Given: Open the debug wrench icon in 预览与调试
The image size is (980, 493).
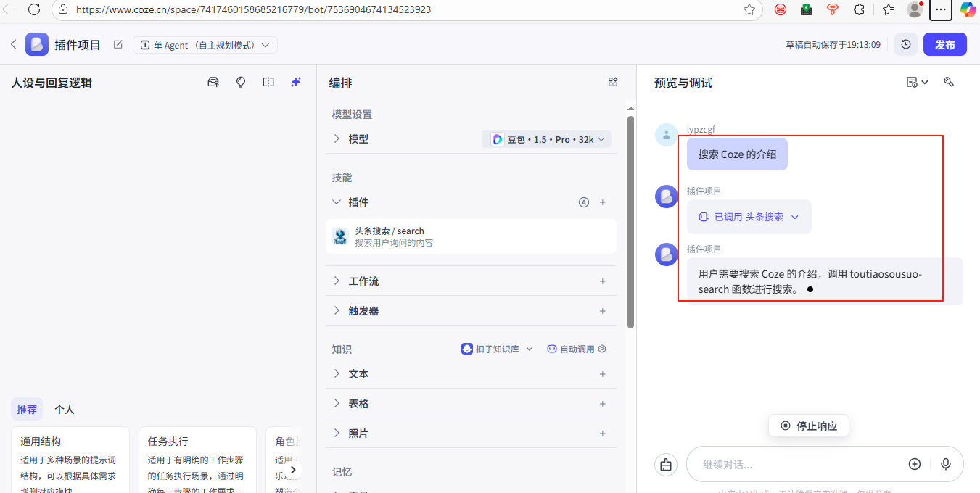Looking at the screenshot, I should click(949, 83).
